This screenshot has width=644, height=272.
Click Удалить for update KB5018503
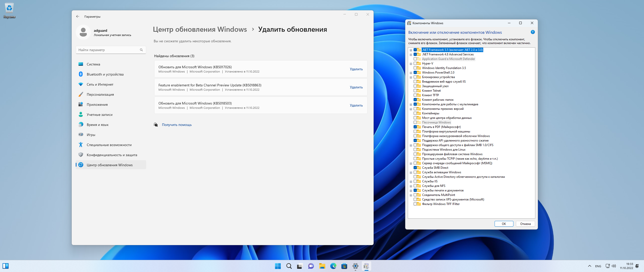(x=356, y=105)
